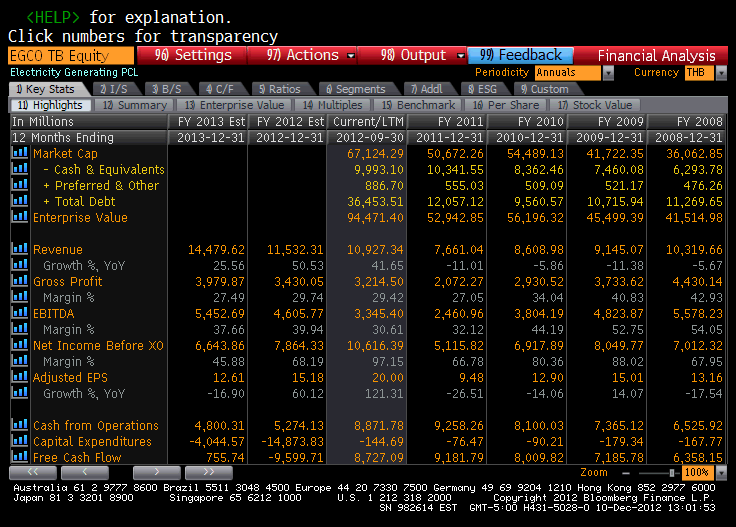736x527 pixels.
Task: Select the Highlights sub-tab
Action: (51, 105)
